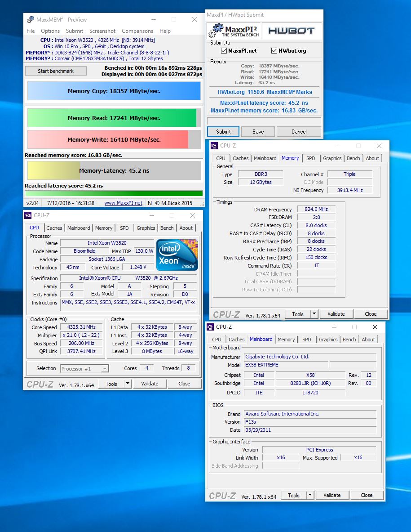Image resolution: width=411 pixels, height=532 pixels.
Task: Open the Comparisons menu in MaxxMEM
Action: click(x=137, y=31)
